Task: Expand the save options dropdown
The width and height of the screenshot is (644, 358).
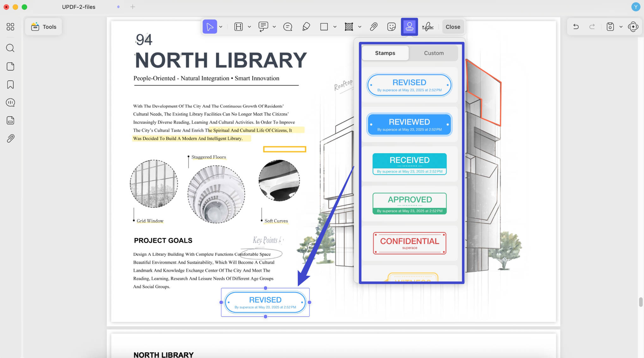Action: coord(621,27)
